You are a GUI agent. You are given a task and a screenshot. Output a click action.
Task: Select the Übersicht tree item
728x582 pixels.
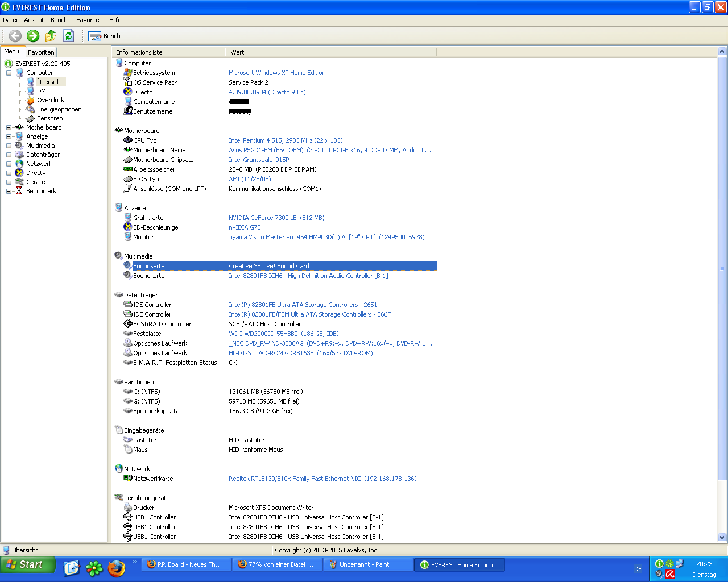(x=50, y=82)
